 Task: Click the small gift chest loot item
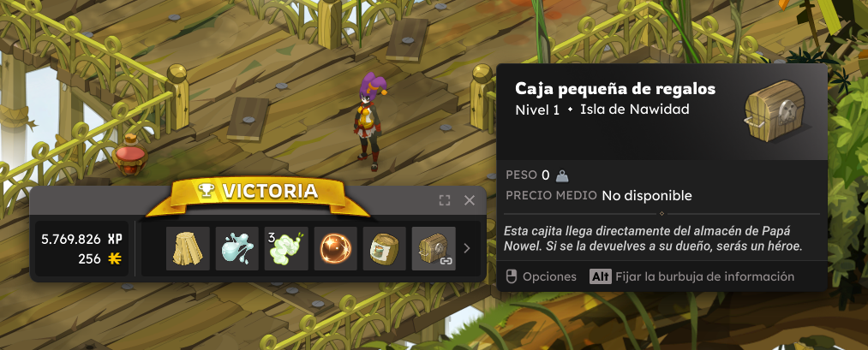click(x=434, y=248)
